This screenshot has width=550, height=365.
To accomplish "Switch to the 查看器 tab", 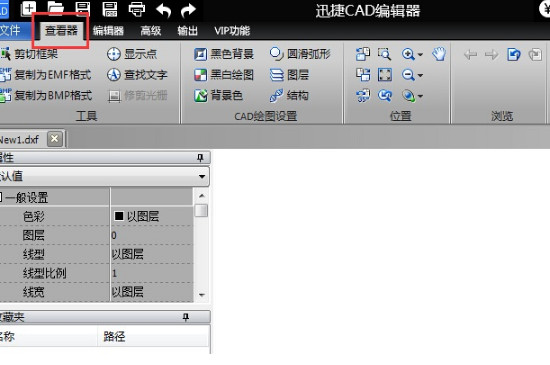I will 61,31.
